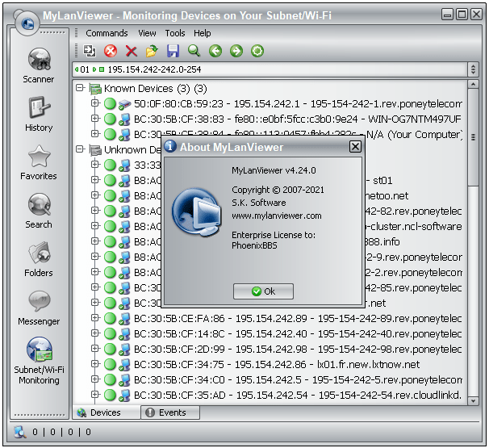Click the Known Devices group icon
489x448 pixels.
pyautogui.click(x=95, y=89)
